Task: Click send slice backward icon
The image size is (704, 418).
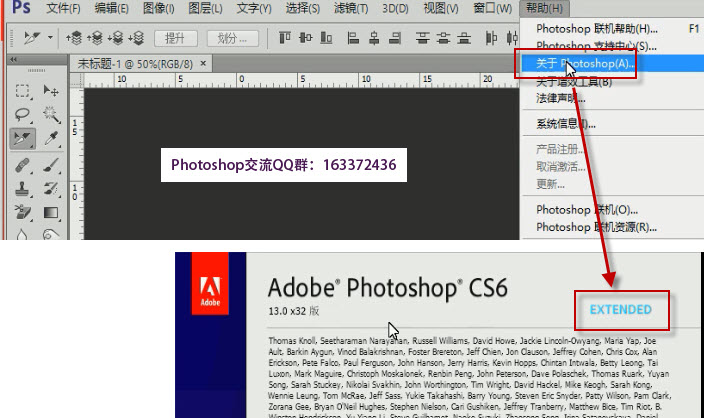Action: tap(115, 38)
